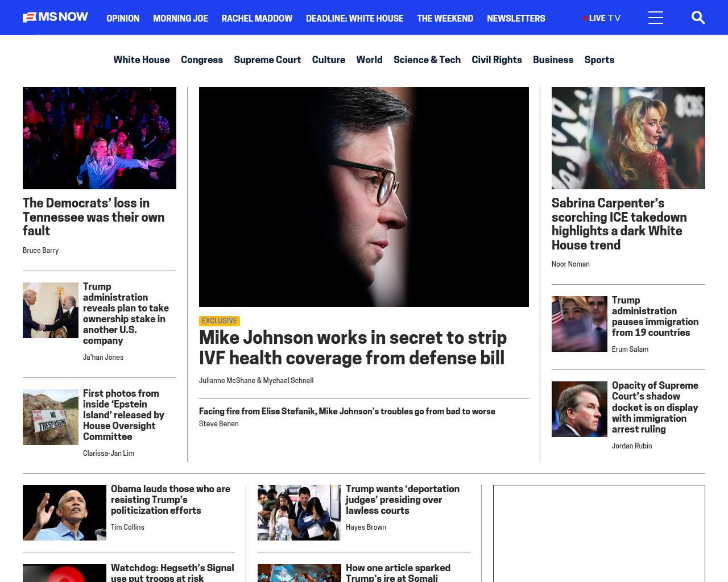Select Deadline: White House nav item
Image resolution: width=728 pixels, height=582 pixels.
coord(354,18)
